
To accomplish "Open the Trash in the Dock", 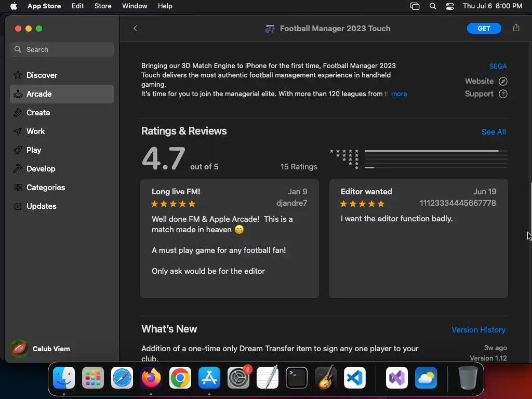I will (x=468, y=378).
